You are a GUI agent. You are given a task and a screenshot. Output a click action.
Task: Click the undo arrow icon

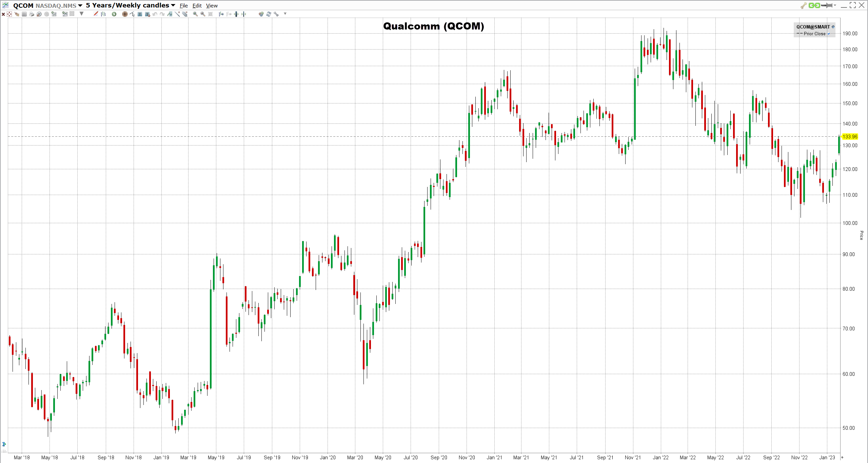(x=155, y=14)
